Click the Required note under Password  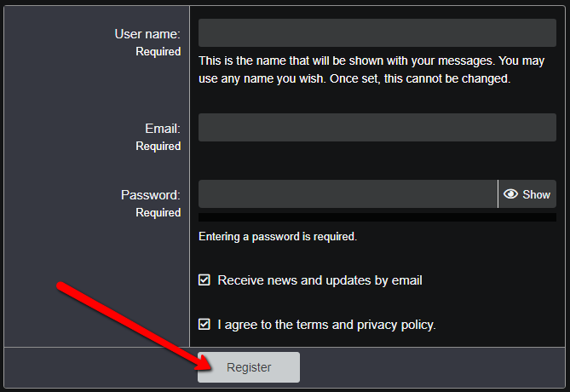(158, 213)
